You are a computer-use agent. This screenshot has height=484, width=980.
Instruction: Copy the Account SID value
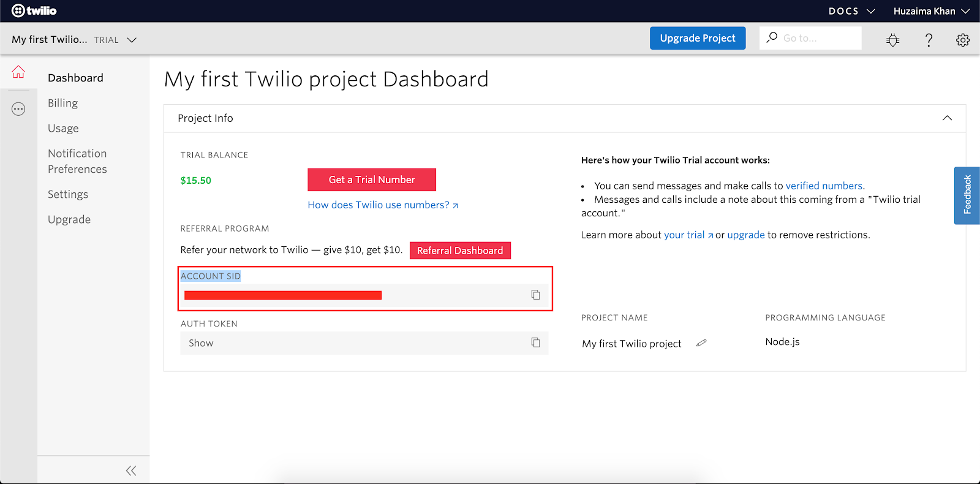point(535,295)
